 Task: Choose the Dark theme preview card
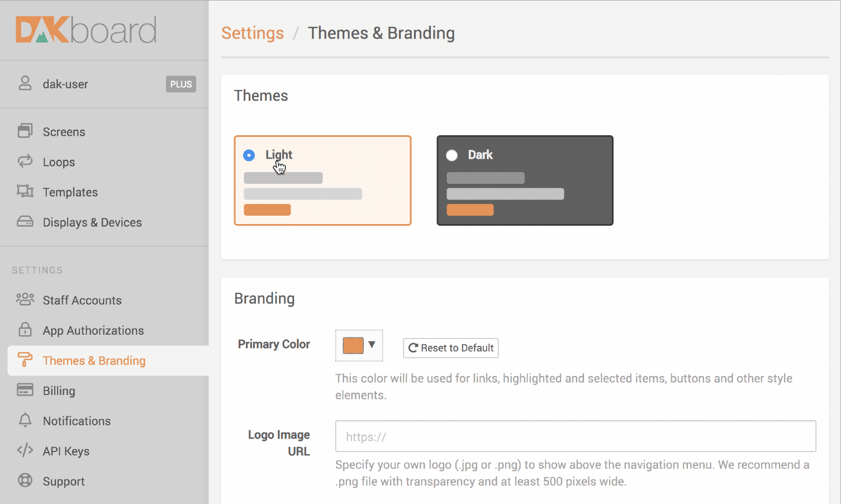click(525, 180)
